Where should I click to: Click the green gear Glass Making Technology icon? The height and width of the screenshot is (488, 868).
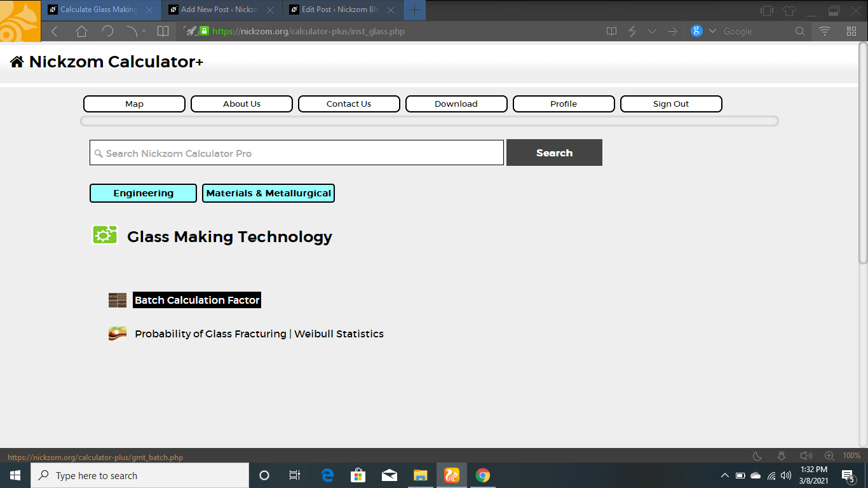(104, 234)
